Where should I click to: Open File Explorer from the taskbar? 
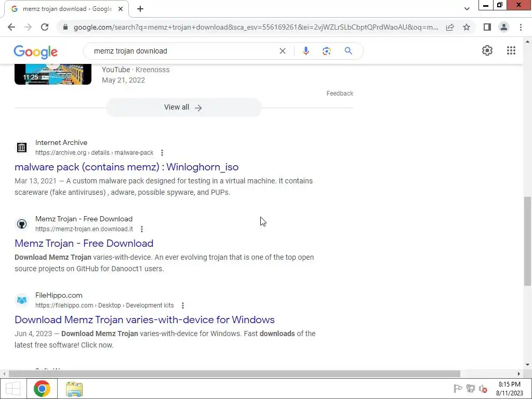click(x=74, y=389)
